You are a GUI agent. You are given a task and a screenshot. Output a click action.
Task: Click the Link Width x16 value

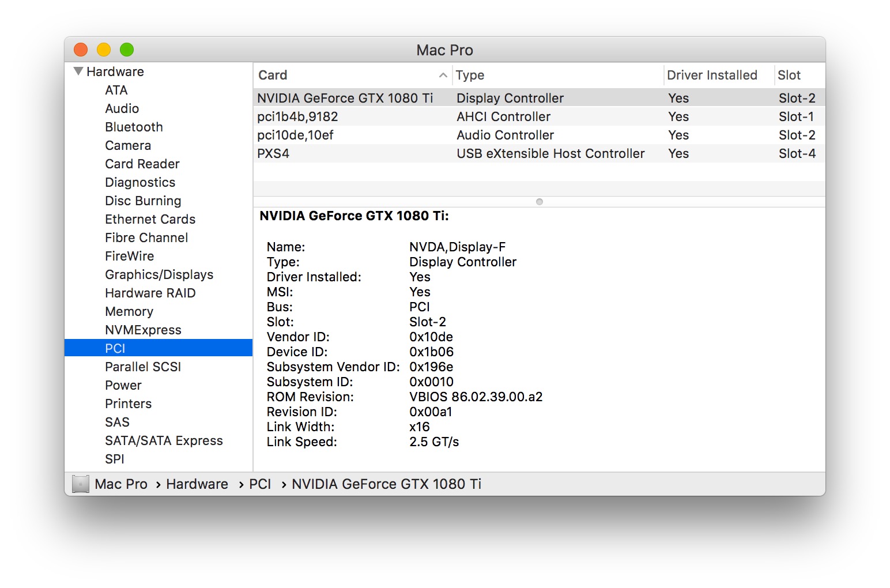point(419,427)
